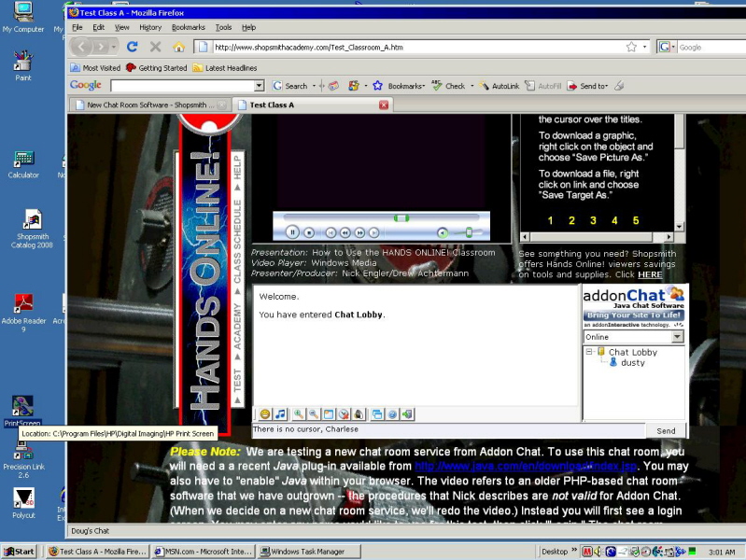This screenshot has height=560, width=746.
Task: Switch to New Chat Room Software tab
Action: pos(150,105)
